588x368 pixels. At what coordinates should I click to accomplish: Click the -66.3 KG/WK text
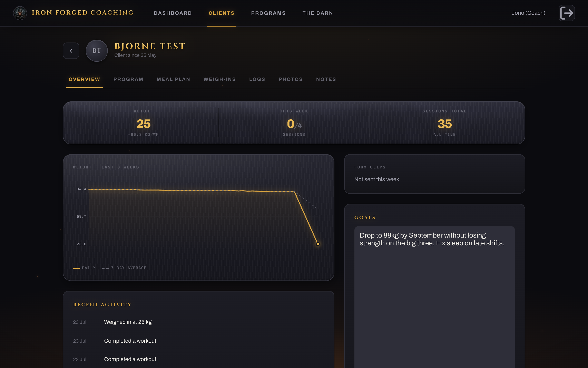[143, 135]
